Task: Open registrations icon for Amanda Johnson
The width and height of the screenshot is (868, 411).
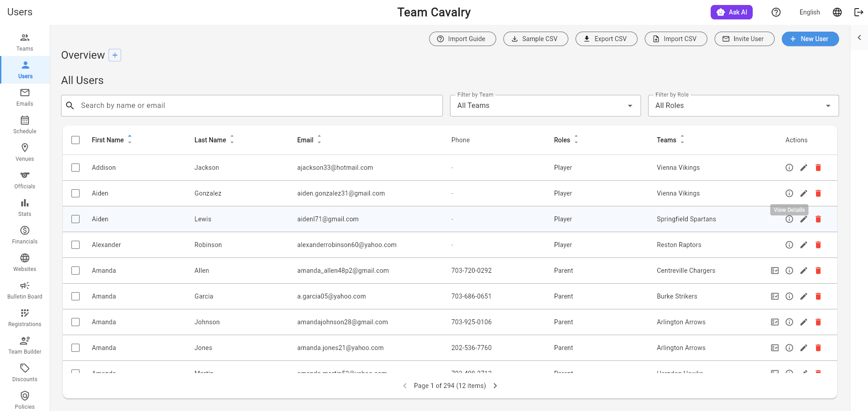Action: [x=775, y=322]
